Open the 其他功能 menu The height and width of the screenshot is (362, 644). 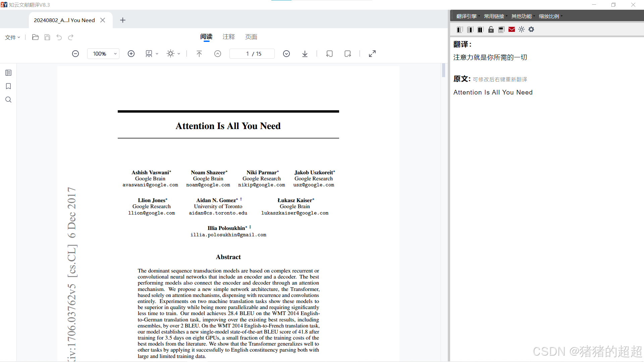523,16
